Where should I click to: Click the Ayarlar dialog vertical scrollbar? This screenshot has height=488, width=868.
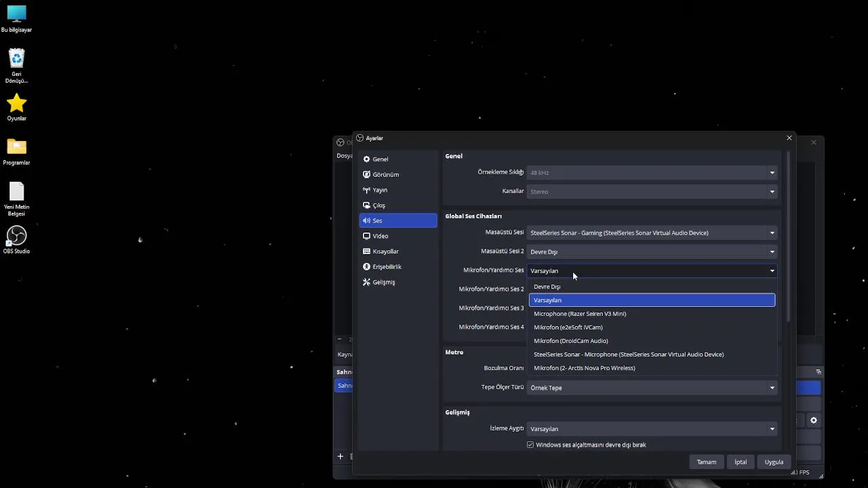[788, 237]
